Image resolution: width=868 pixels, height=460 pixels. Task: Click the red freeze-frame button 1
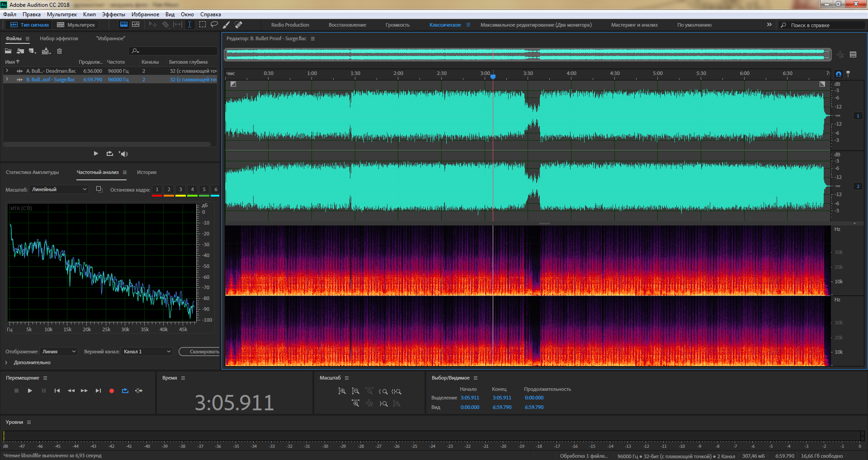[157, 190]
